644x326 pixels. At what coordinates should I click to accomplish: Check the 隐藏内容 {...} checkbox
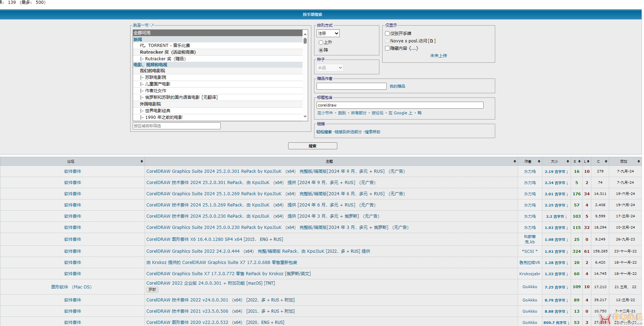[x=387, y=48]
